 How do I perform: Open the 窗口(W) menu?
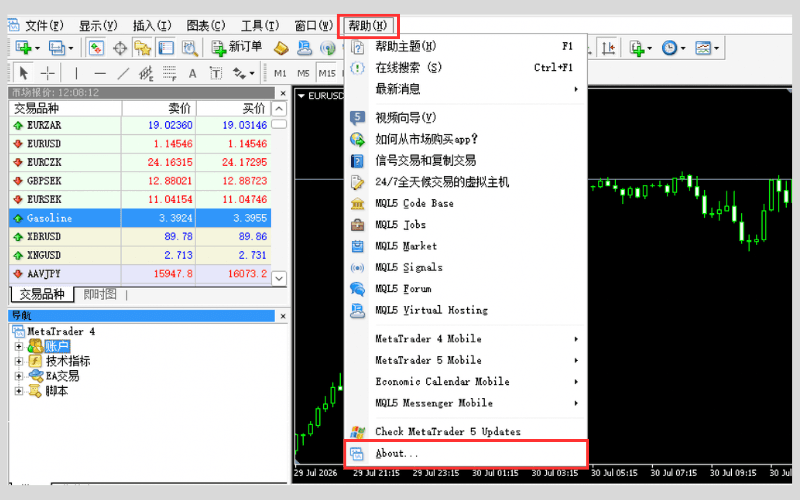pos(313,26)
